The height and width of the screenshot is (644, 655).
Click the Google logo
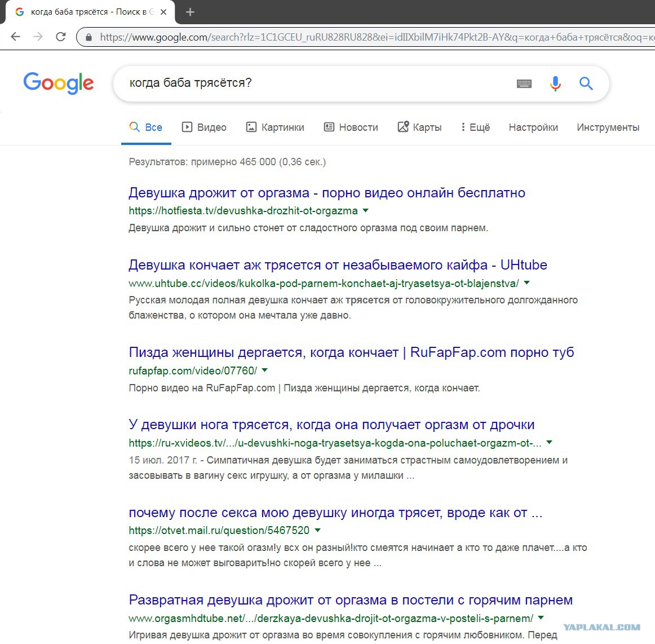coord(59,83)
